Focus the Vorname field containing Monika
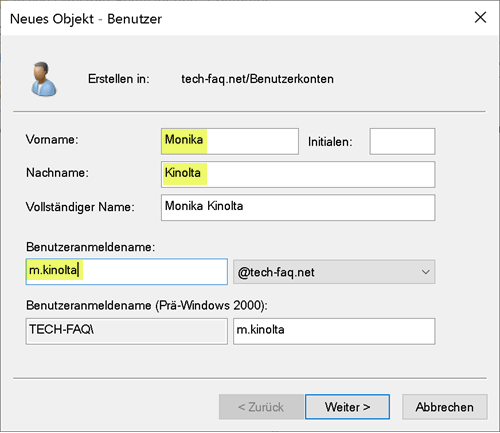500x433 pixels. [x=230, y=141]
